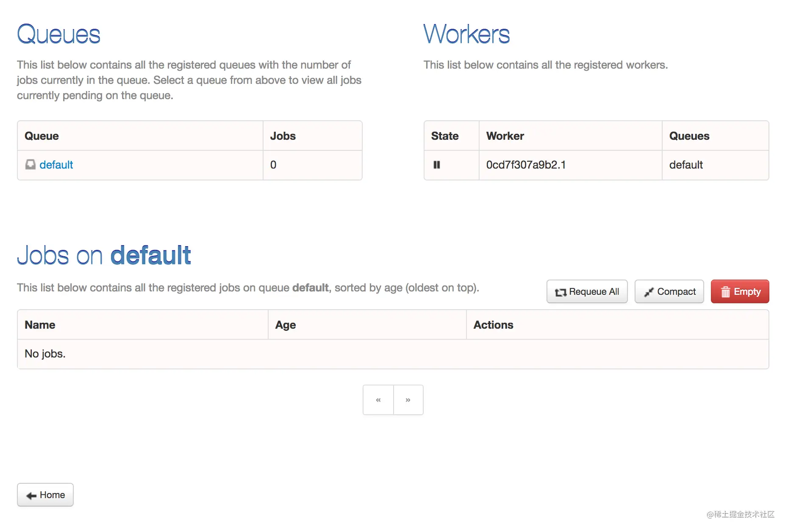Click the Jobs on default heading

(104, 255)
